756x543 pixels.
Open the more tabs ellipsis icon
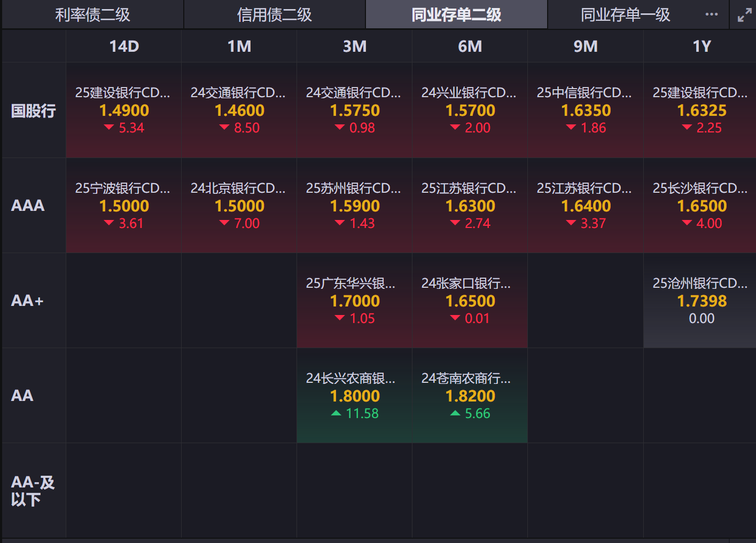coord(711,14)
